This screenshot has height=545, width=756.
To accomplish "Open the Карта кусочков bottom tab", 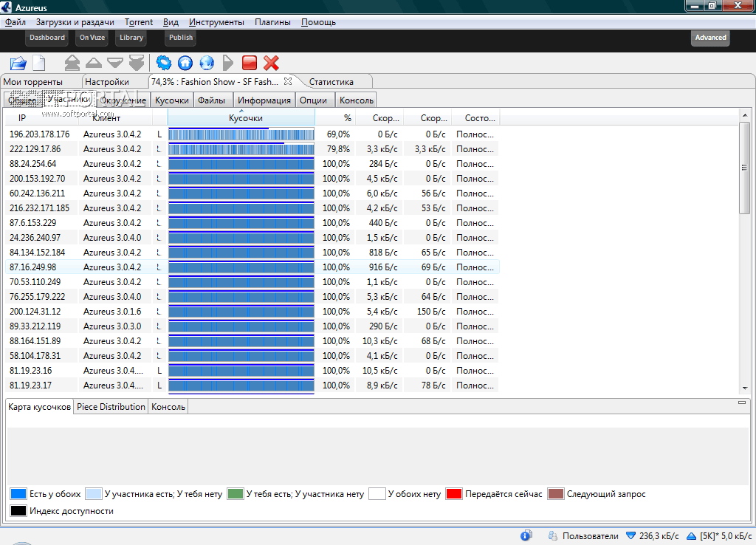I will coord(40,407).
